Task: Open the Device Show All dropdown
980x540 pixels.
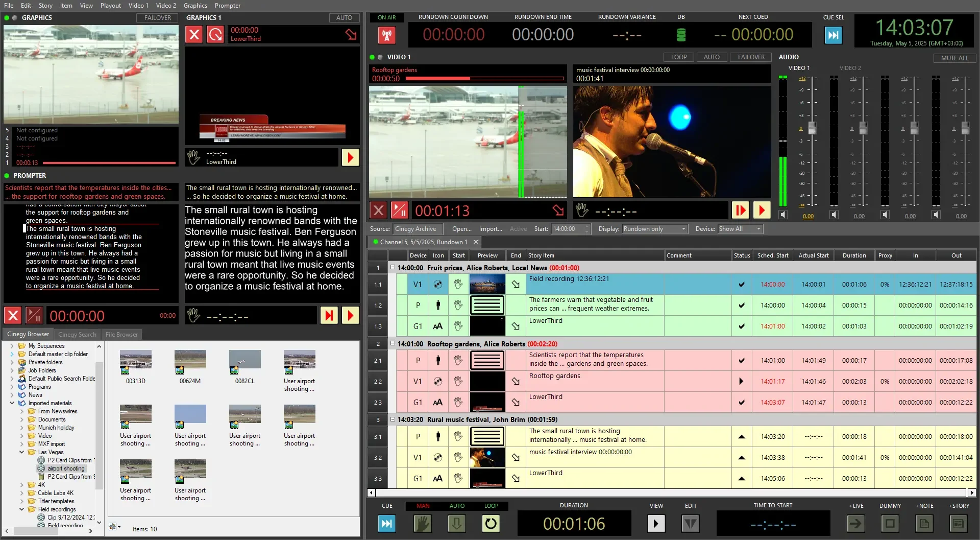Action: tap(740, 229)
